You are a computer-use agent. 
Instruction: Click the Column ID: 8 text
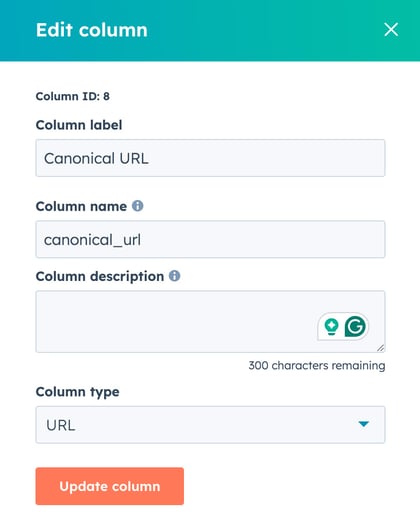[x=73, y=96]
